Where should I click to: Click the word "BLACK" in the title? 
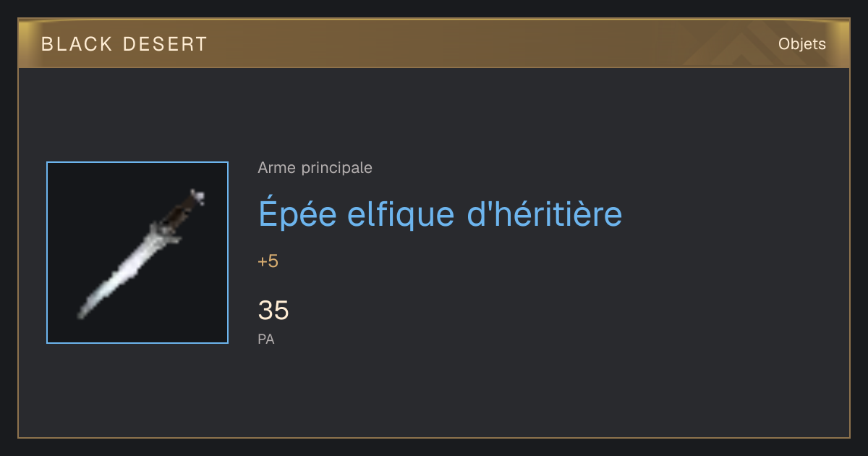(x=77, y=44)
